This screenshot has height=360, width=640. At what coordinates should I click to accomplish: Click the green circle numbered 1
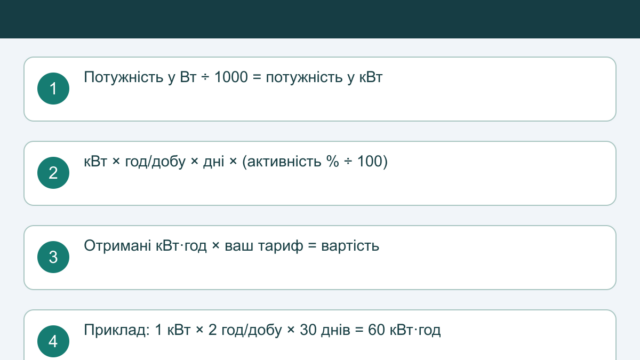point(53,89)
